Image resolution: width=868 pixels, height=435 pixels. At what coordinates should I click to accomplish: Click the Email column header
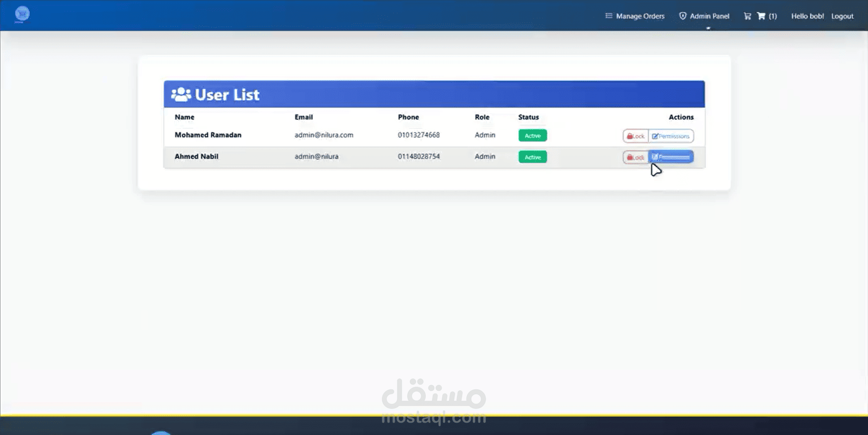coord(304,117)
